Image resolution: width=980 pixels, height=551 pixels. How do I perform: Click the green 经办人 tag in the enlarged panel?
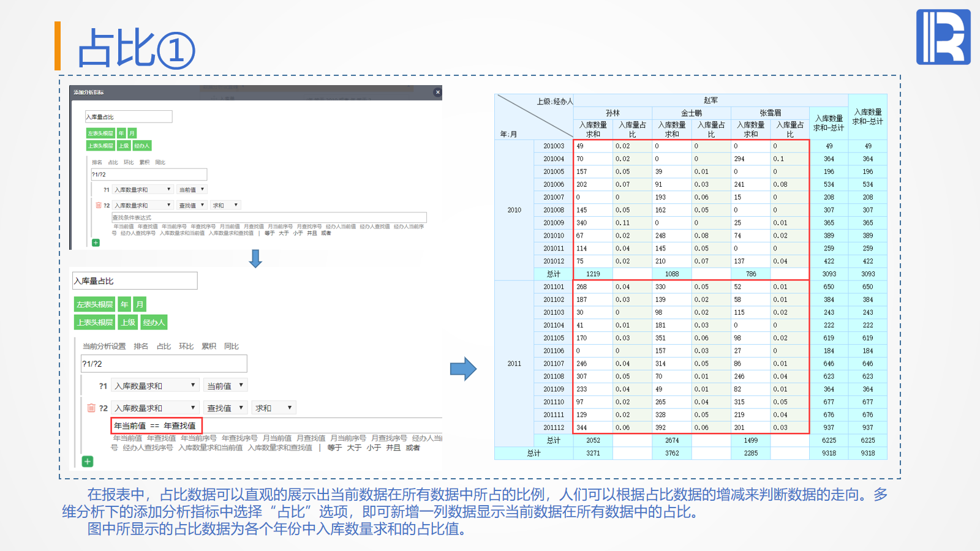pyautogui.click(x=154, y=322)
